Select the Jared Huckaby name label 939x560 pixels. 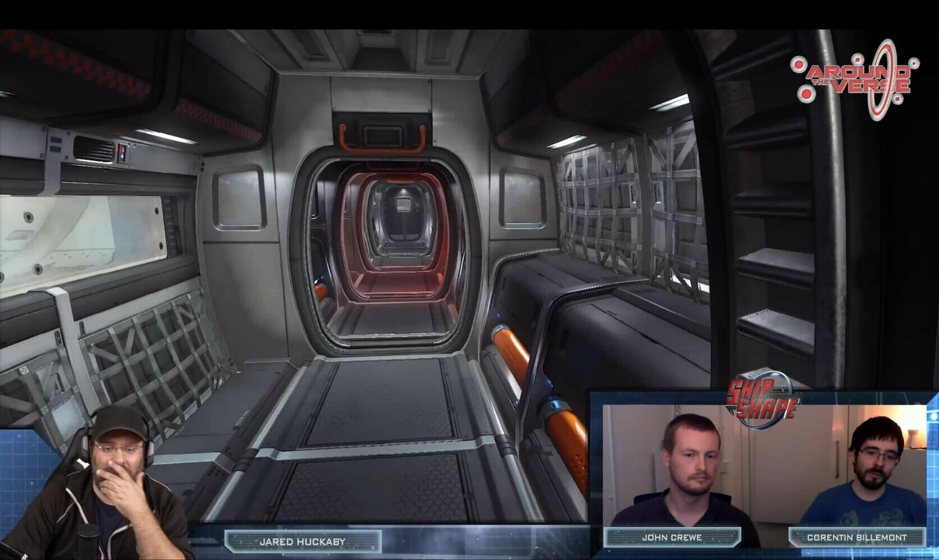(302, 541)
